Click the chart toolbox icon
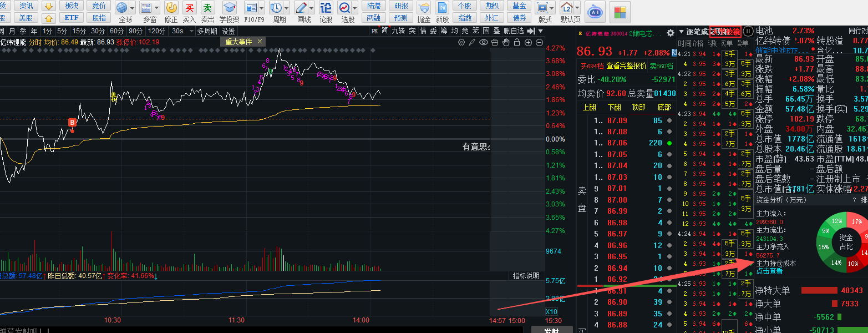 [495, 42]
